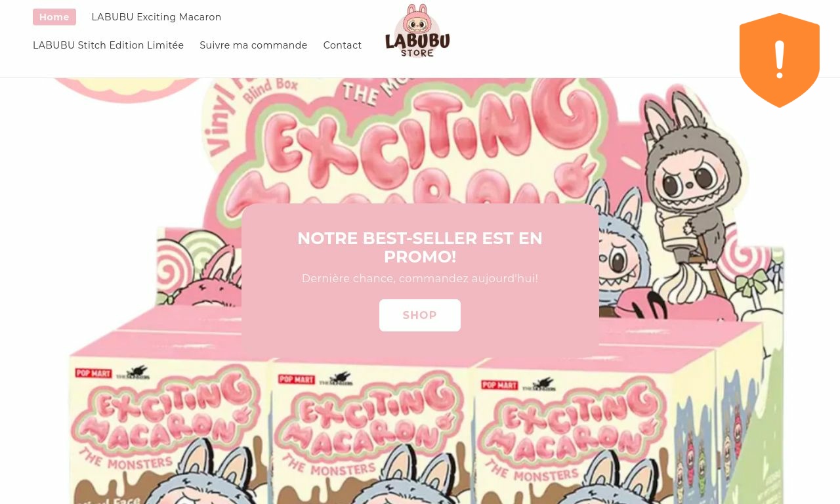The width and height of the screenshot is (840, 504).
Task: Open the Contact page
Action: pos(343,45)
